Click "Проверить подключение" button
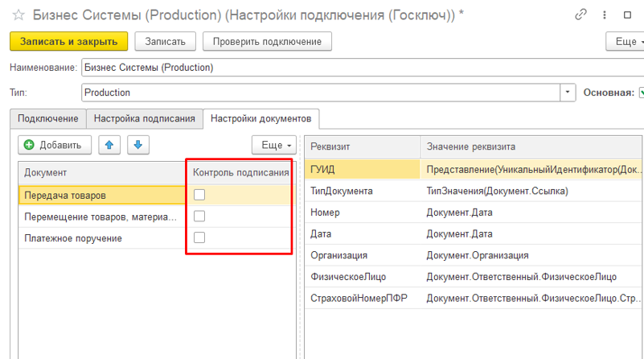644x359 pixels. pos(267,42)
